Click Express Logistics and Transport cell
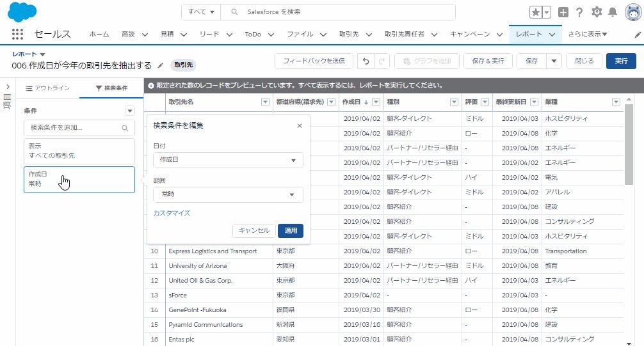 [x=219, y=251]
